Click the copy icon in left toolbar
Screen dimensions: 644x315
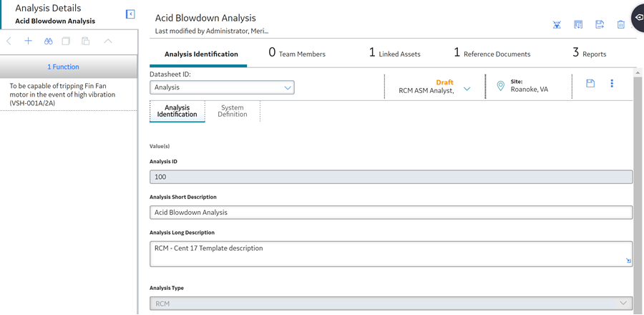pyautogui.click(x=66, y=41)
